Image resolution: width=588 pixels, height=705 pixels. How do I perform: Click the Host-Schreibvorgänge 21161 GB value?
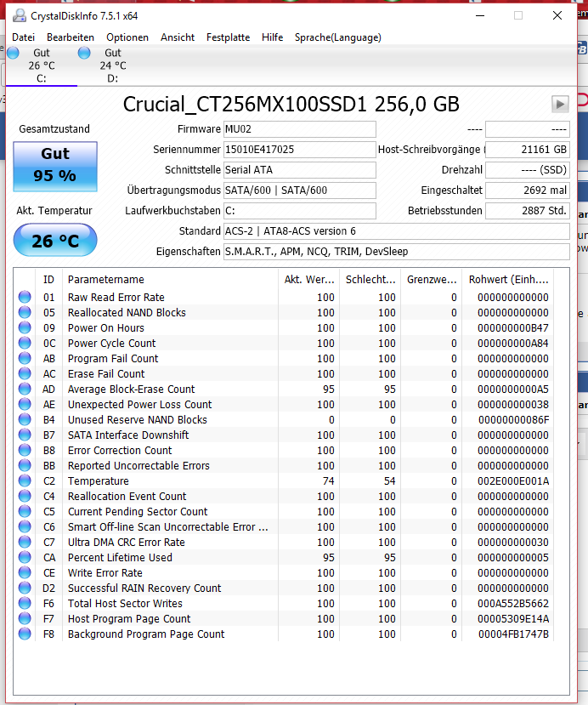pyautogui.click(x=528, y=150)
